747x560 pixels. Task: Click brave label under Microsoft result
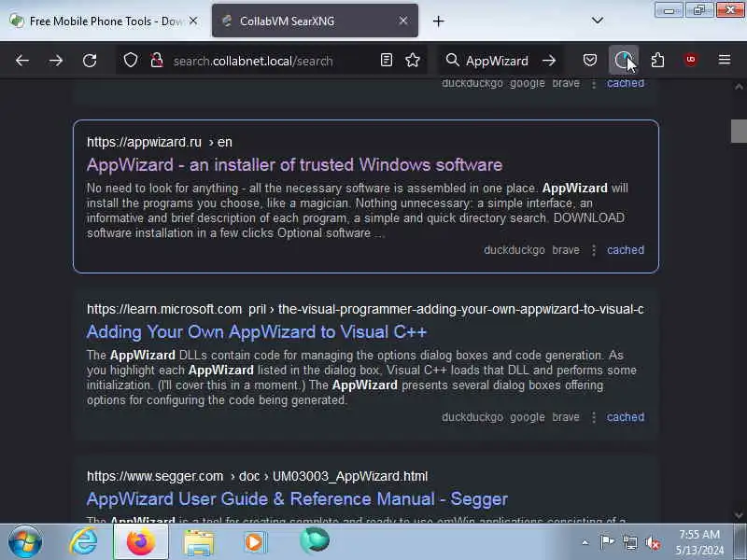pyautogui.click(x=566, y=417)
